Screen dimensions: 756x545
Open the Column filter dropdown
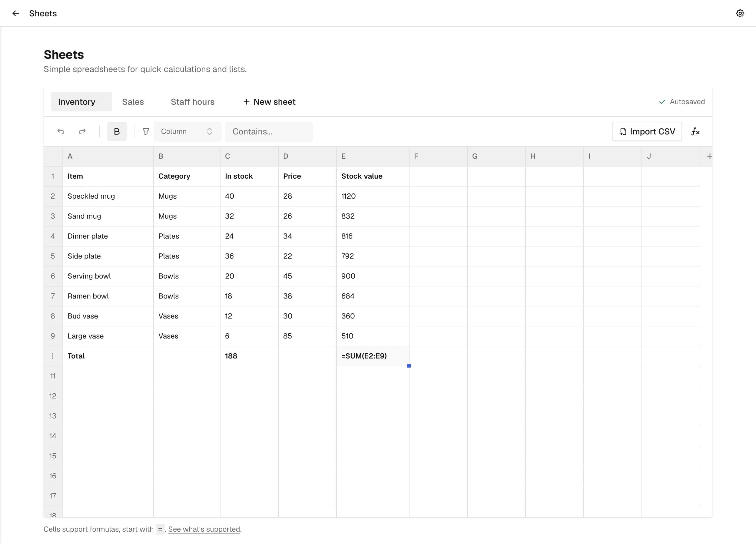[x=187, y=132]
